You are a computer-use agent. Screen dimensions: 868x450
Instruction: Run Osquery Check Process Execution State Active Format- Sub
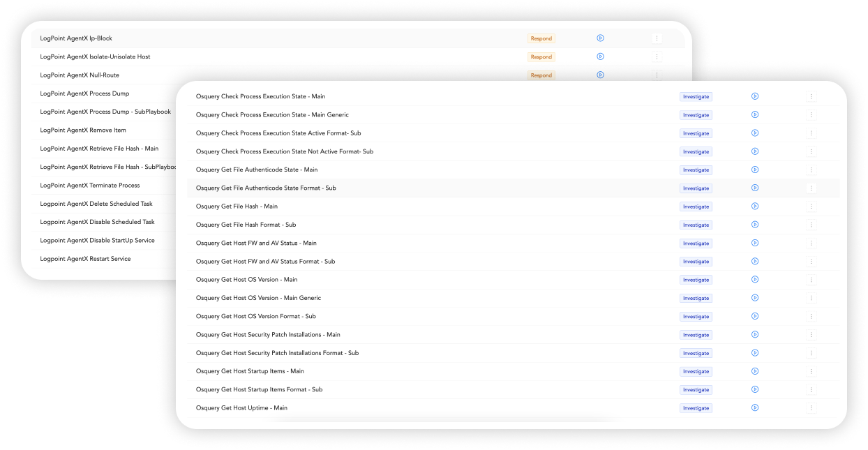point(755,133)
